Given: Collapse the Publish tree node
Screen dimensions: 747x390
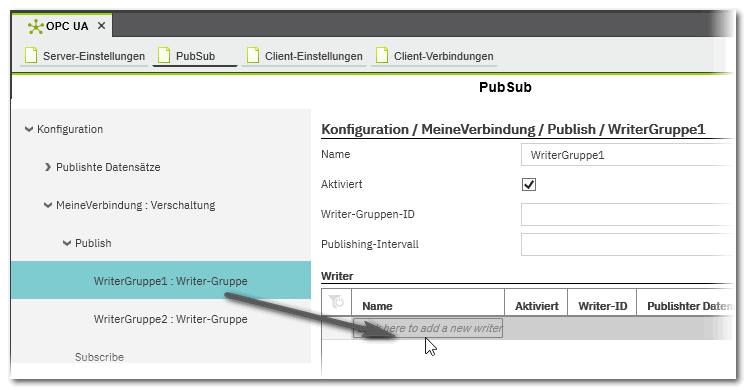Looking at the screenshot, I should [67, 243].
